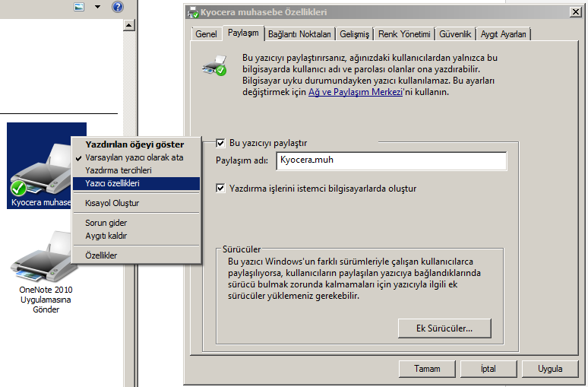Open the Bağlantı Noktaları tab
The width and height of the screenshot is (588, 387).
tap(299, 34)
